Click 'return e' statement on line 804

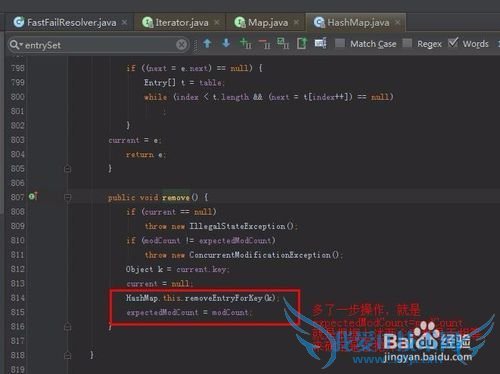tap(145, 155)
